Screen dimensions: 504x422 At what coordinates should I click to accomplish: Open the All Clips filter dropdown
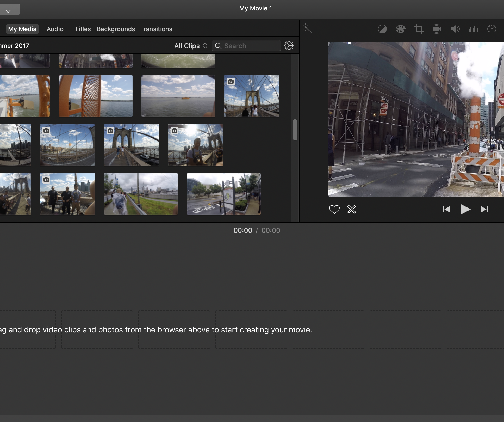(190, 46)
